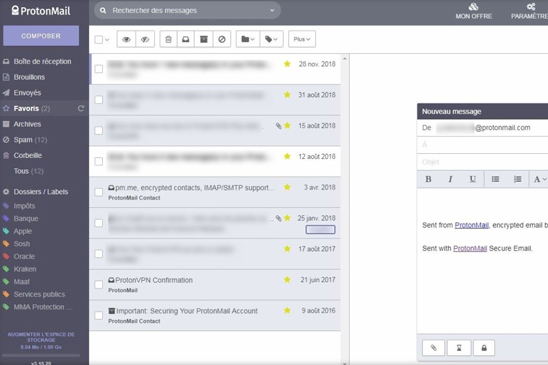Select the 12 août 2018 message checkbox

point(99,161)
